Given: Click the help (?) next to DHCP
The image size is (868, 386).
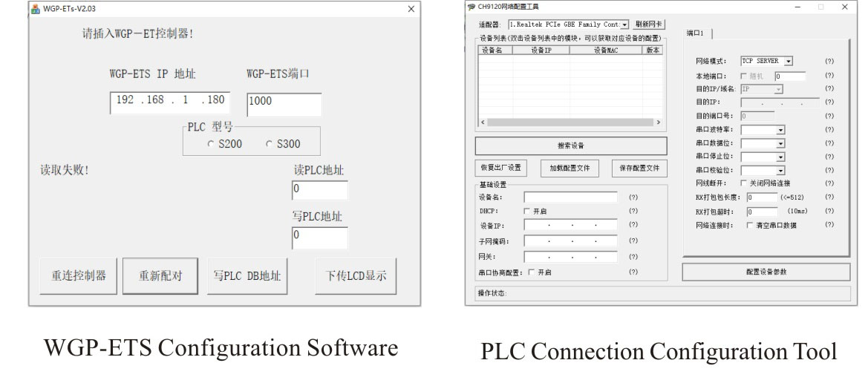Looking at the screenshot, I should click(x=633, y=212).
